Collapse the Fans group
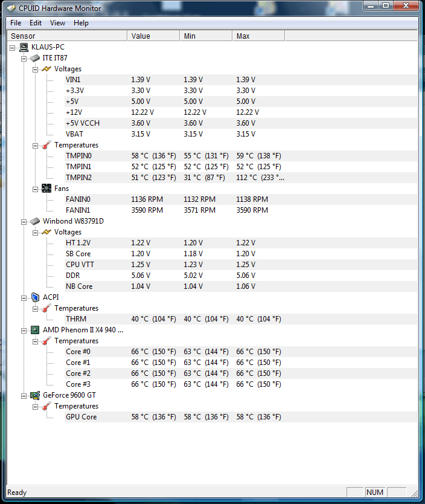 click(x=35, y=189)
